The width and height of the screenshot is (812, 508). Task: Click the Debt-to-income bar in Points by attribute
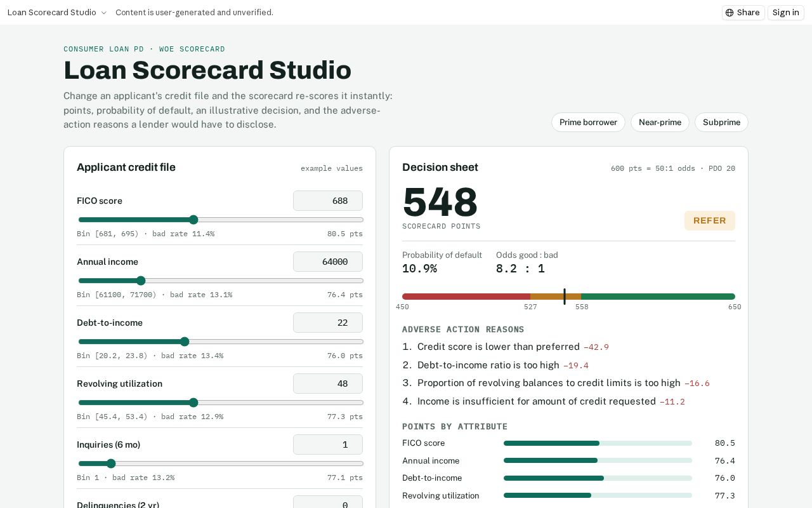click(x=598, y=478)
